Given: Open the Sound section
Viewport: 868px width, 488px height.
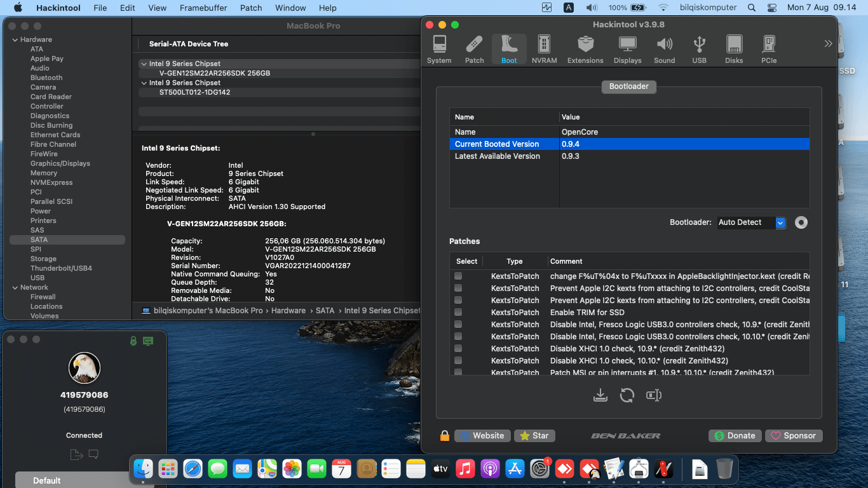Looking at the screenshot, I should [665, 50].
